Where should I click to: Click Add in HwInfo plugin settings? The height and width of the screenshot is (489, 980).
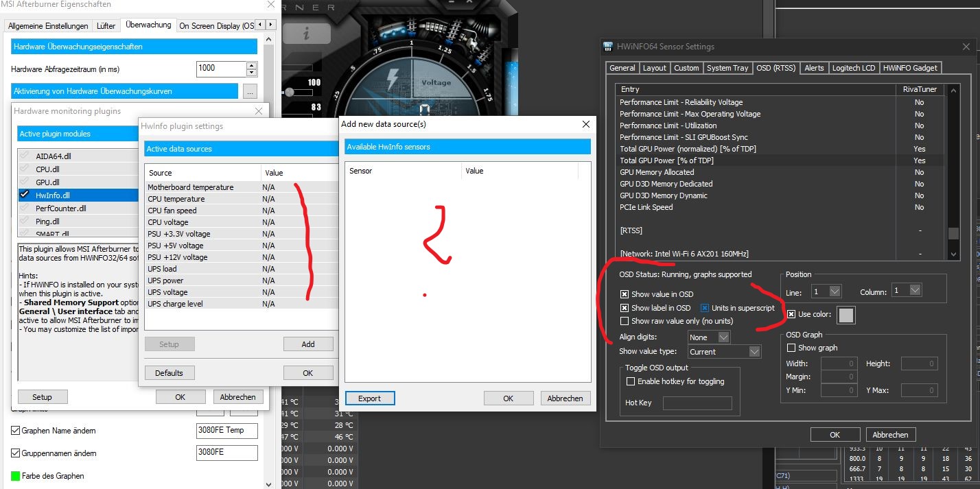[x=308, y=344]
